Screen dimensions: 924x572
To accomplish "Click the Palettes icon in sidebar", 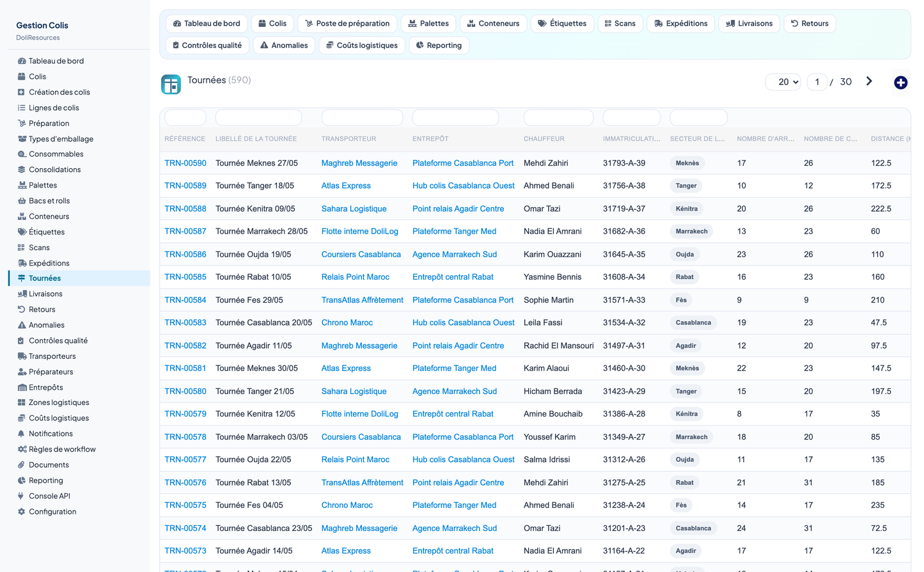I will pos(22,186).
